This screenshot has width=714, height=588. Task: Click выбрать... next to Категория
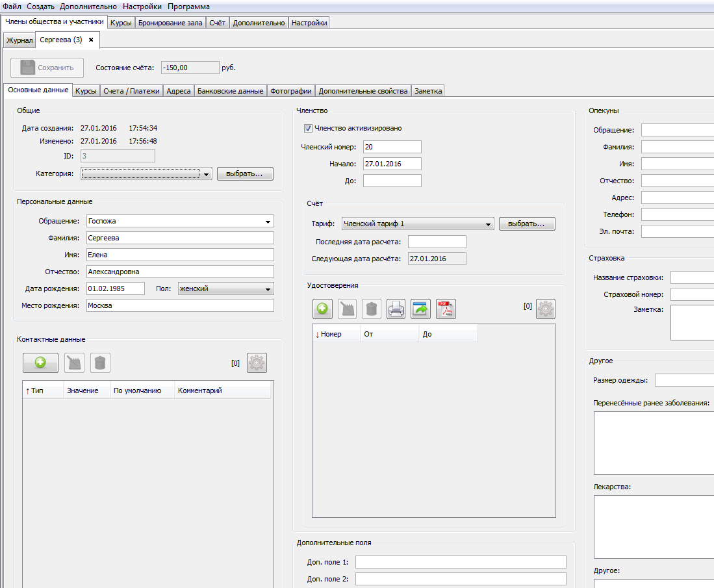click(x=245, y=174)
